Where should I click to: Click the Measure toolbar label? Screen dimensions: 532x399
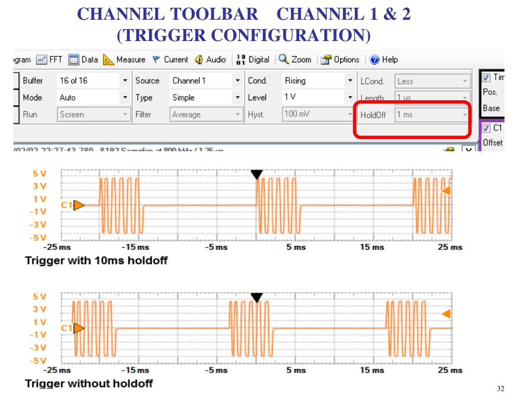pos(131,60)
